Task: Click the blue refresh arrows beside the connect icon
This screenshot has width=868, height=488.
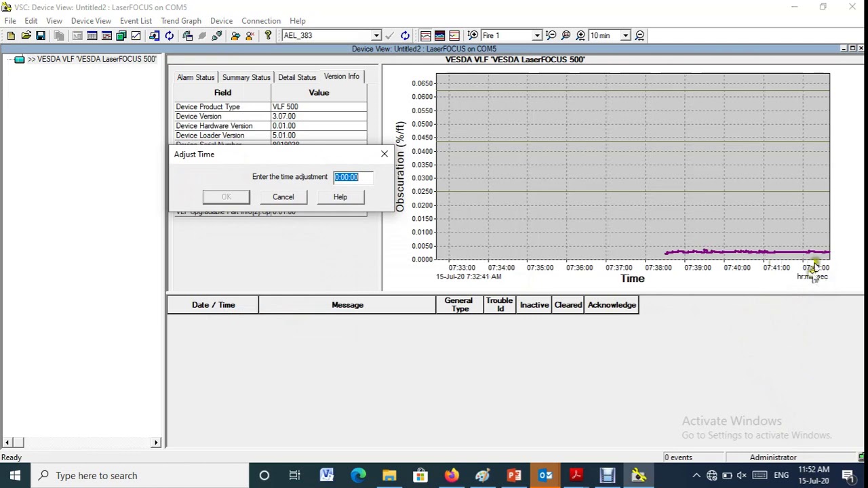Action: (x=169, y=35)
